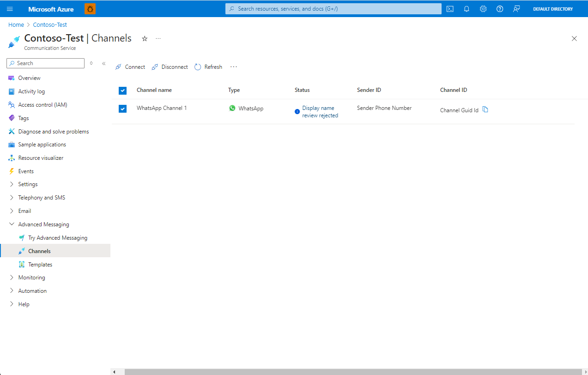Click the Channel Guid Id text
The width and height of the screenshot is (588, 375).
(x=459, y=110)
